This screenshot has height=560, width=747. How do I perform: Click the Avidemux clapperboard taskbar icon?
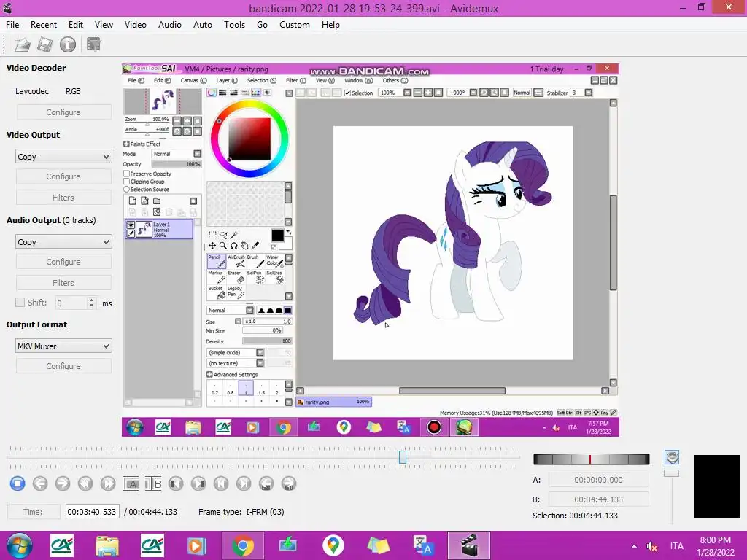[x=469, y=545]
